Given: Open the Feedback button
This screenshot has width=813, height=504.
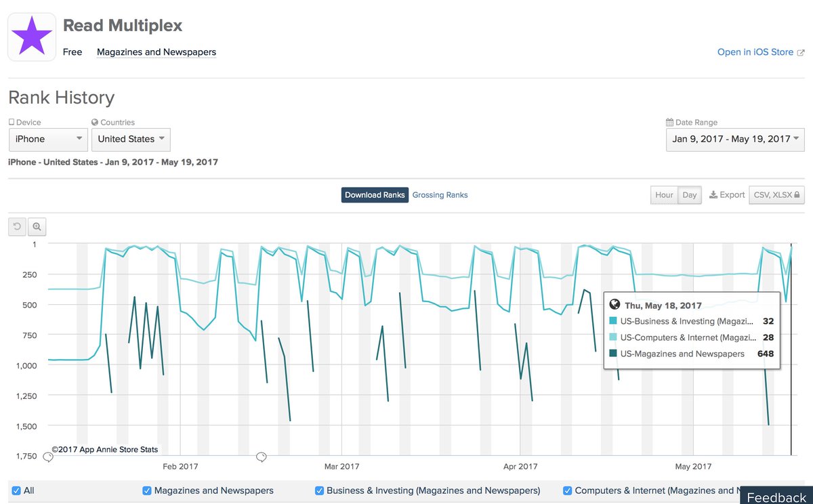Looking at the screenshot, I should tap(776, 497).
